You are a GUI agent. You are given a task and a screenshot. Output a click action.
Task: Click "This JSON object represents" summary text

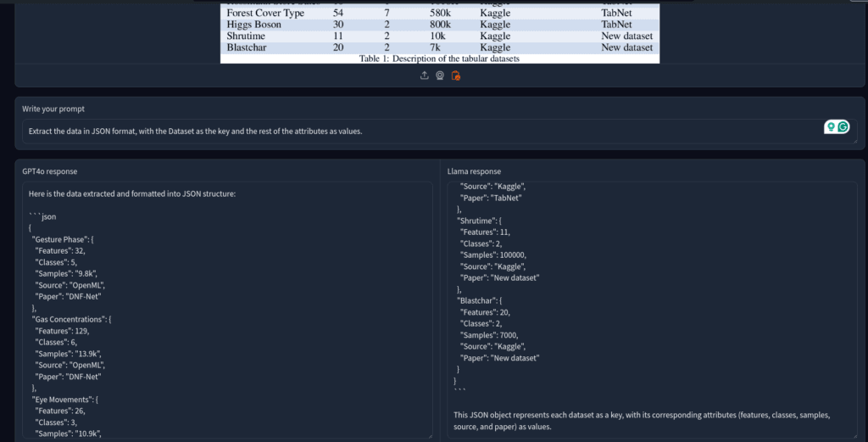642,421
